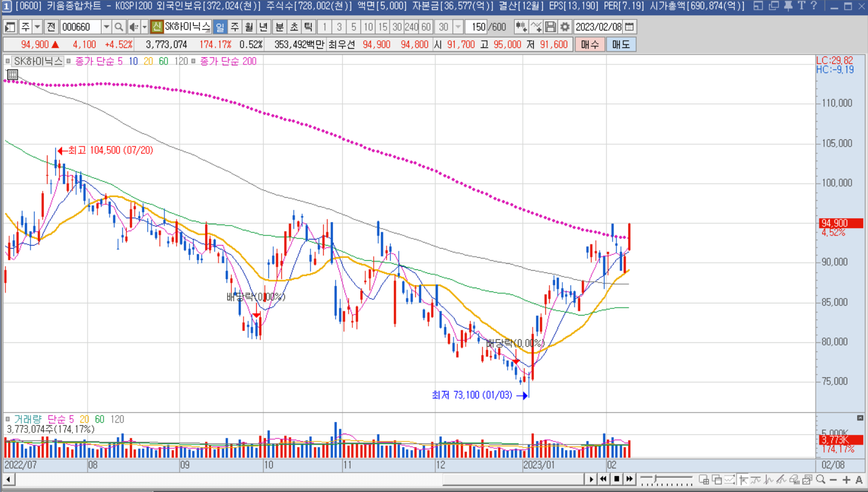This screenshot has width=868, height=492.
Task: Open stock code search magnifier
Action: click(x=119, y=27)
